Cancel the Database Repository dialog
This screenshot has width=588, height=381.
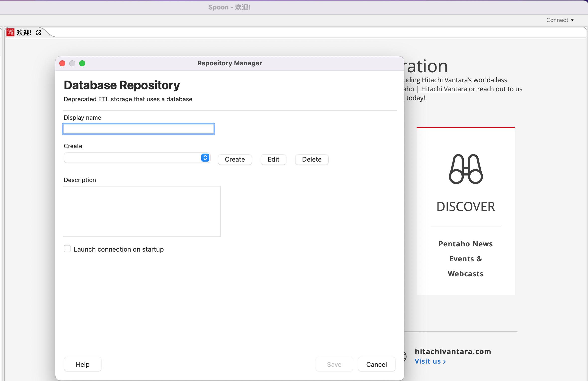[x=376, y=364]
